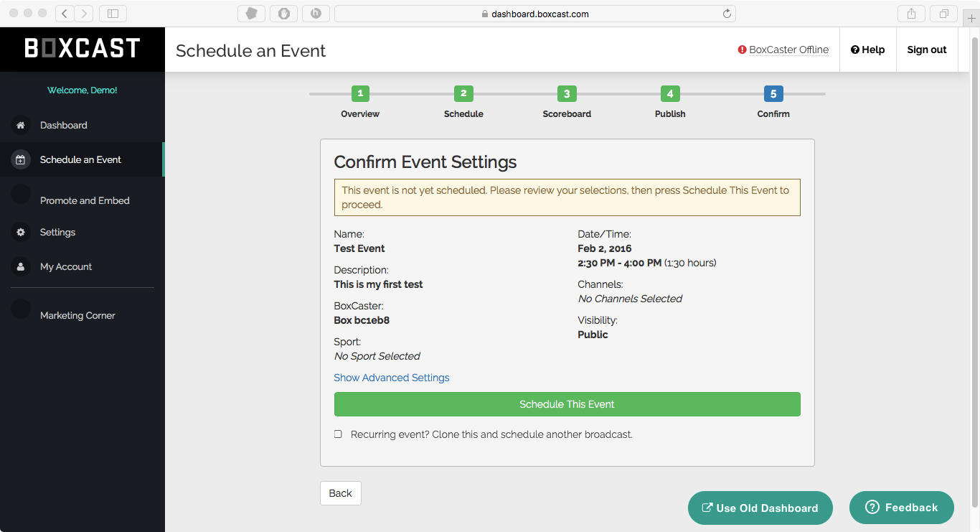Screen dimensions: 980x532
Task: Go to step 1 Overview
Action: tap(360, 94)
